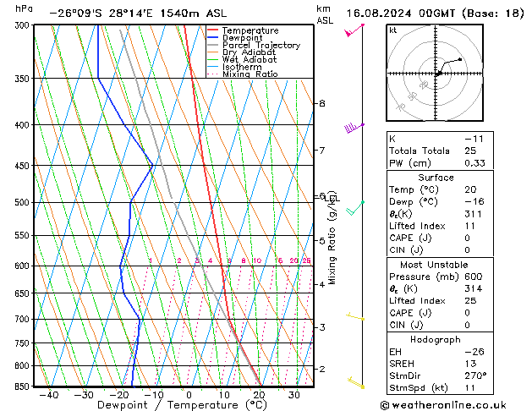
Task: Click the gray Parcel Trajectory legend line
Action: (x=213, y=45)
